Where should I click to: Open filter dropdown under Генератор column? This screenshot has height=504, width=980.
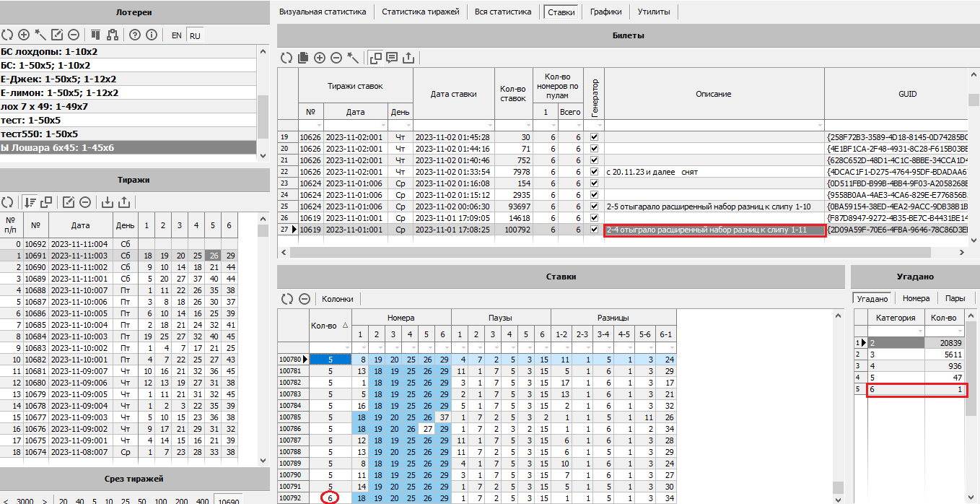599,125
